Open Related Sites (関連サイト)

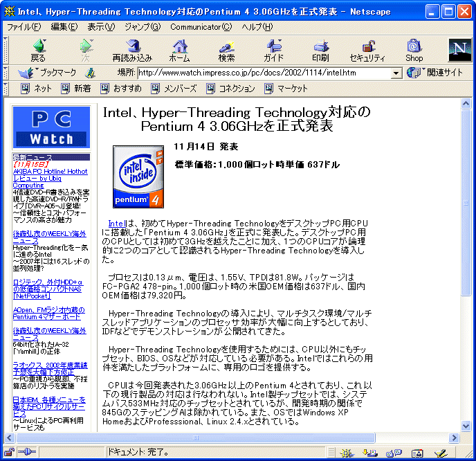point(434,73)
